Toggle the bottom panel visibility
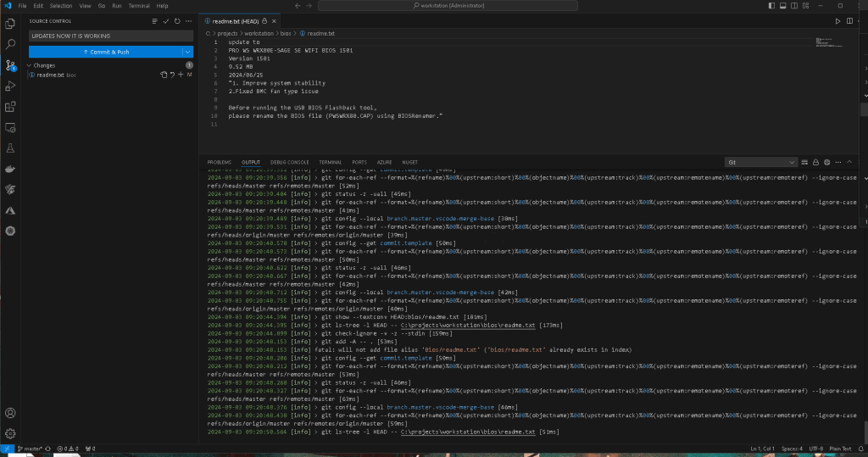 (x=782, y=6)
